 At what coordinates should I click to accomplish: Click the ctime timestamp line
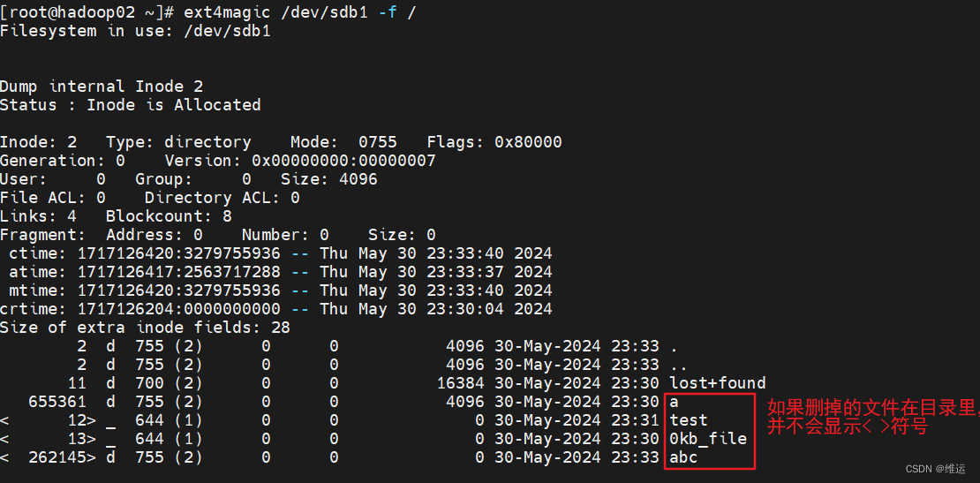tap(280, 253)
